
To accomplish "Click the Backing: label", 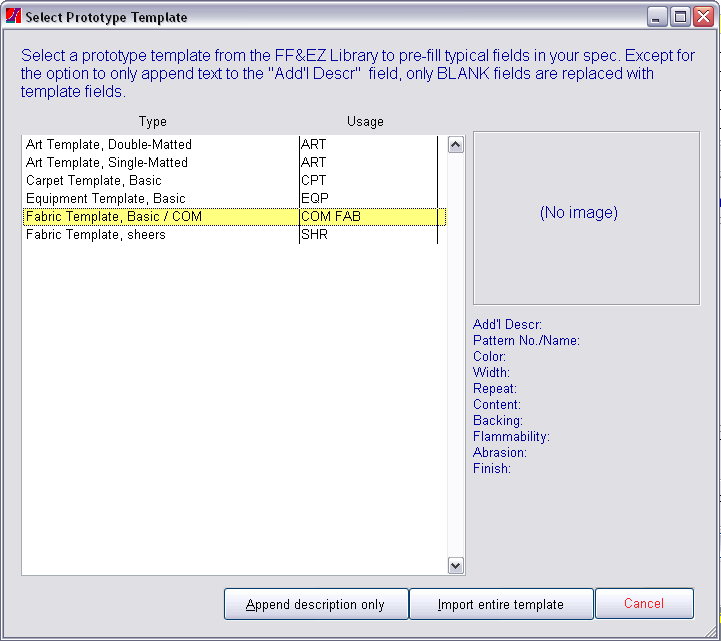I will coord(498,420).
